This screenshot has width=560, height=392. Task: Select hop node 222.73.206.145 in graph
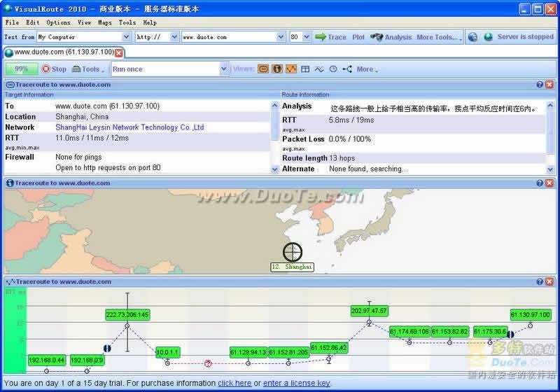click(127, 326)
